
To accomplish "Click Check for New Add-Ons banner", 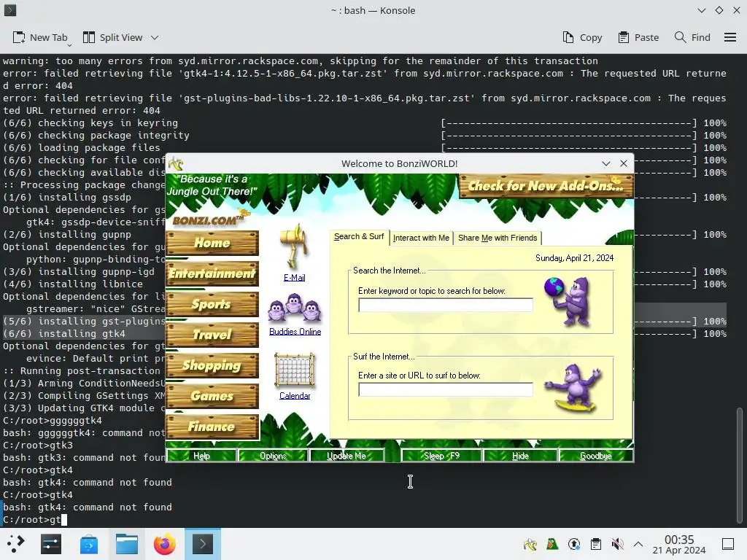I will [546, 186].
